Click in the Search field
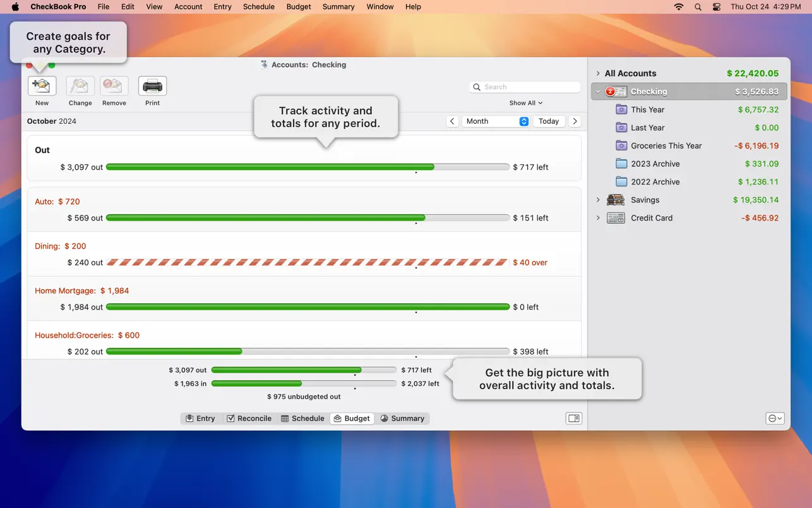Image resolution: width=812 pixels, height=508 pixels. coord(525,87)
